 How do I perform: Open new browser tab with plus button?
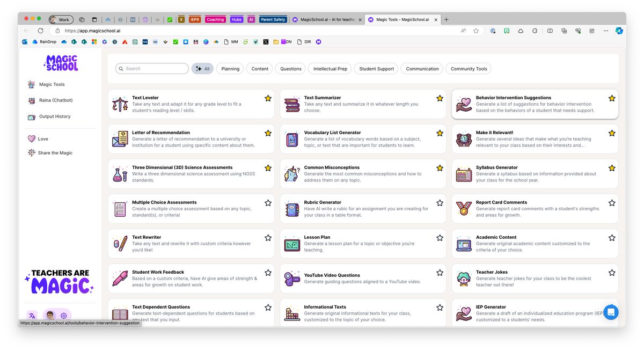coord(447,19)
